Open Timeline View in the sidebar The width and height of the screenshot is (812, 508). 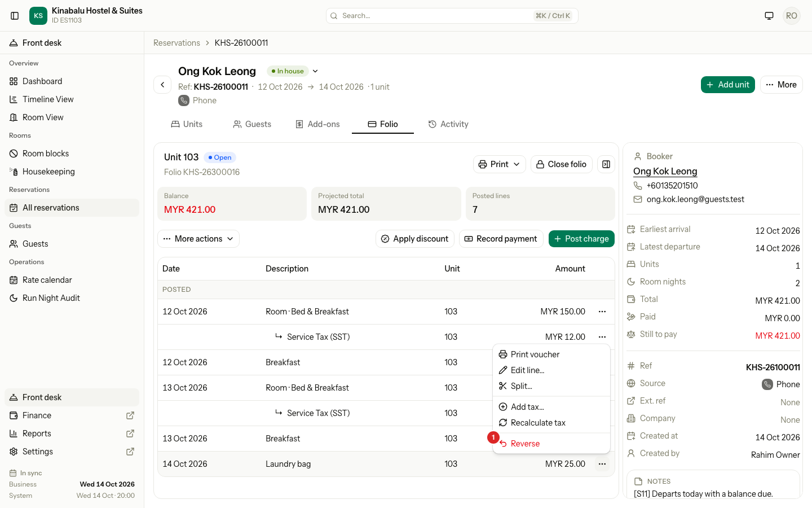(72, 99)
